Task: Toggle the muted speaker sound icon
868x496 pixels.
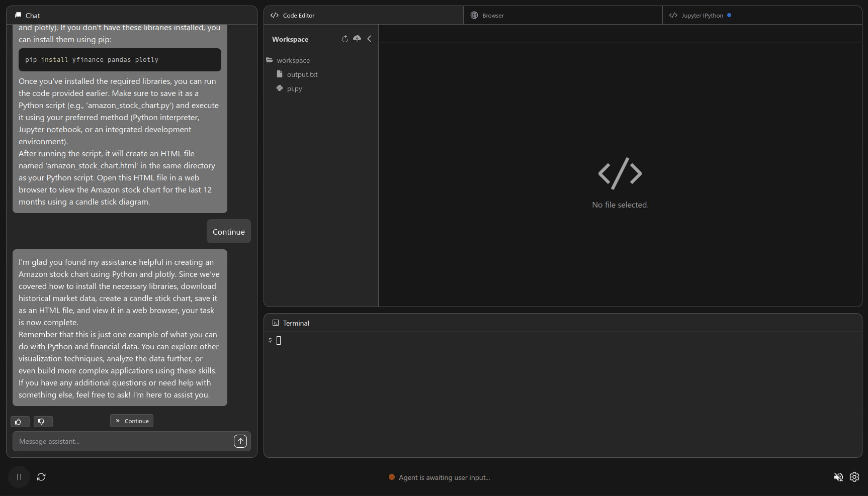Action: (838, 477)
